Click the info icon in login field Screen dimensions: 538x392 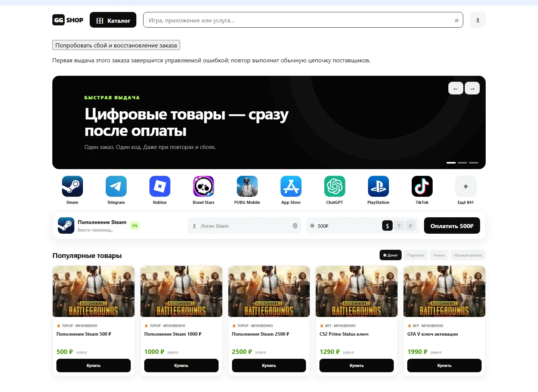[x=295, y=226]
